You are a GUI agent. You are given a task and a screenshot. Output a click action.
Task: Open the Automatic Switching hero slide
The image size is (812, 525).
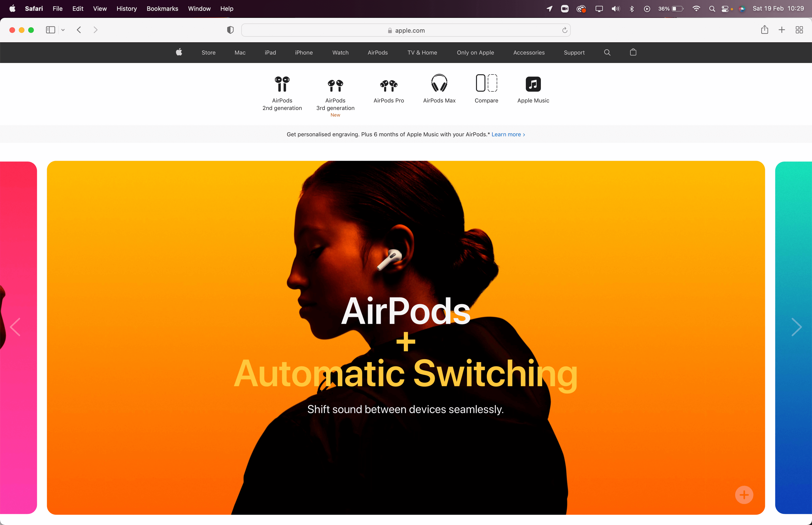tap(406, 337)
